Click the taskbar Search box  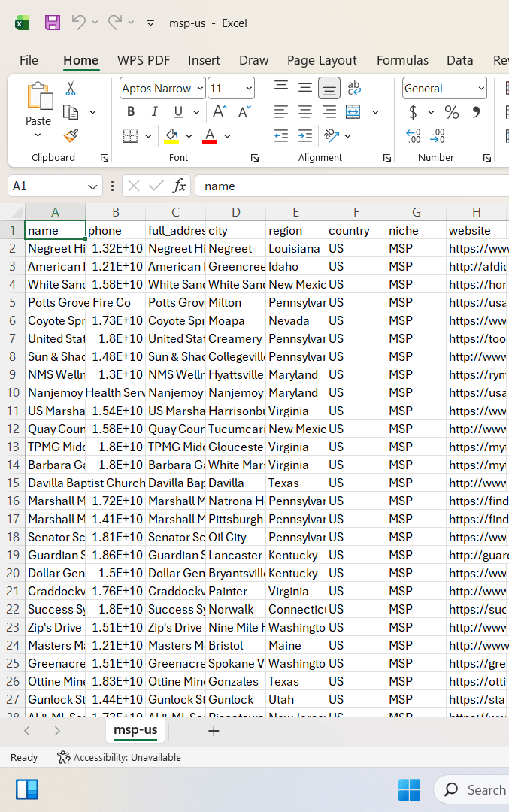pyautogui.click(x=471, y=789)
